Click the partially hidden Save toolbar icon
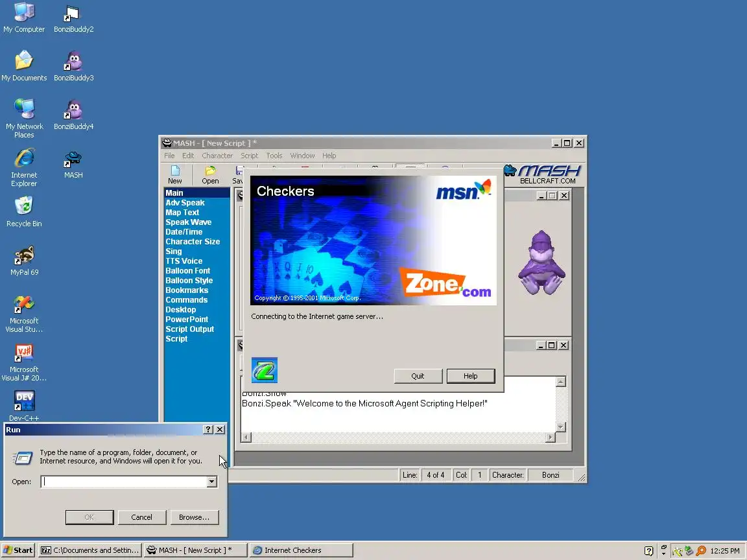Screen dimensions: 747x560 [x=238, y=175]
